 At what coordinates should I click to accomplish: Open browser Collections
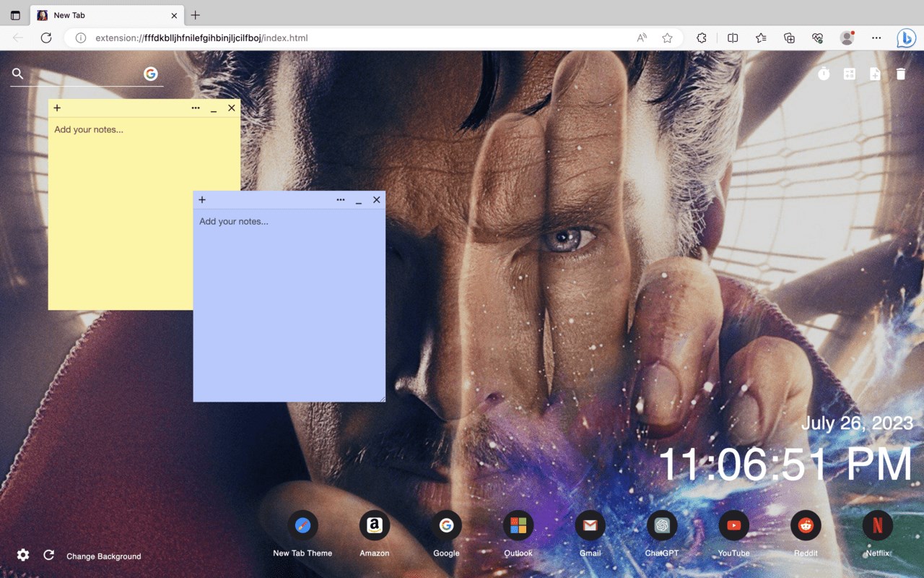coord(789,38)
